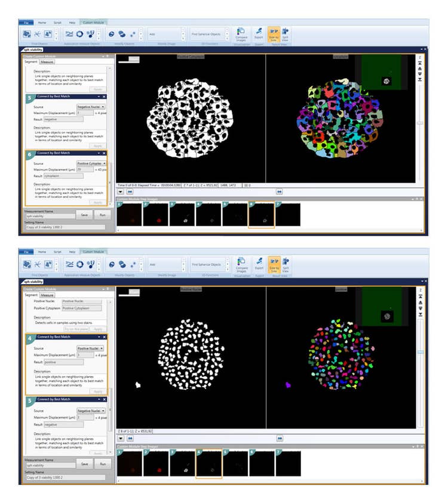This screenshot has height=502, width=448.
Task: Open Source dropdown showing Positive Nuclei in step 4
Action: coord(91,348)
